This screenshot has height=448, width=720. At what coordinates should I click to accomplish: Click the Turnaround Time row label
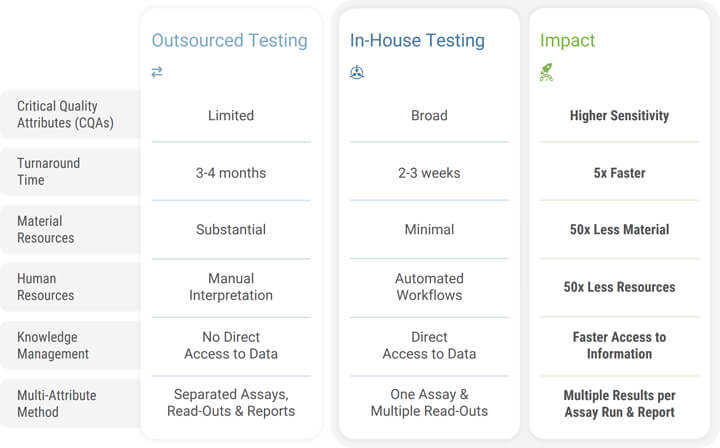click(48, 172)
